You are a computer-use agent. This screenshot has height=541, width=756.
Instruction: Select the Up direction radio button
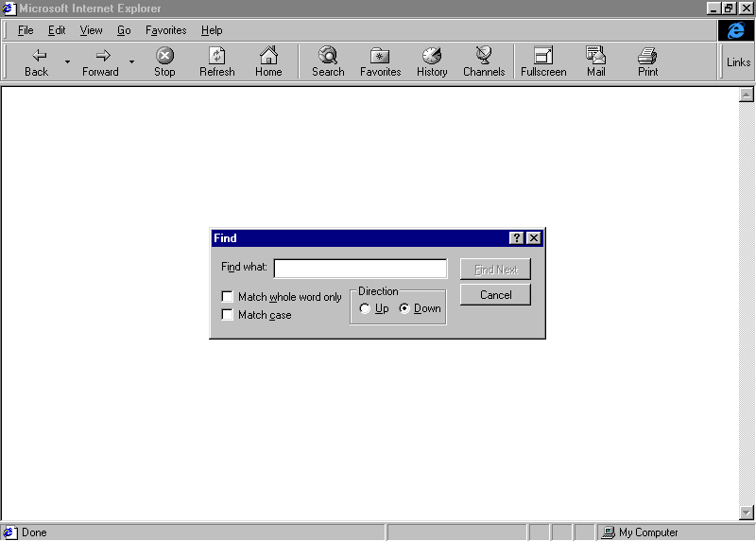pos(365,308)
